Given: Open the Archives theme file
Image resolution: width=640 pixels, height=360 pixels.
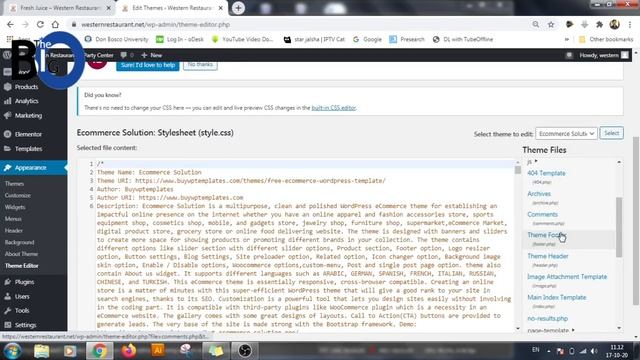Looking at the screenshot, I should click(x=539, y=194).
